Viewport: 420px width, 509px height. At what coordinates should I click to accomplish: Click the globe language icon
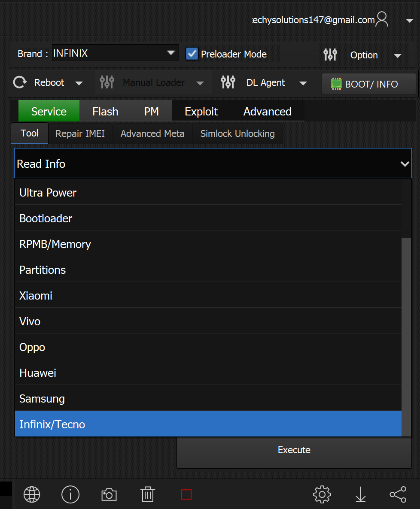coord(32,494)
